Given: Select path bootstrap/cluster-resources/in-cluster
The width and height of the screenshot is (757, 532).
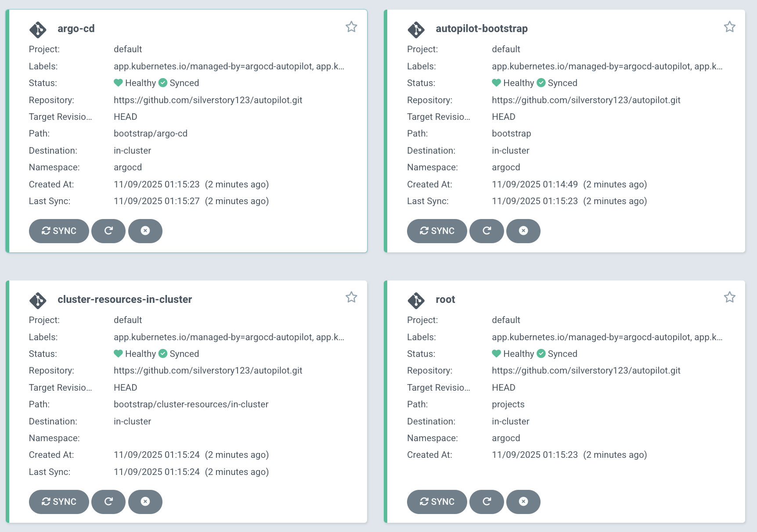Looking at the screenshot, I should 191,404.
